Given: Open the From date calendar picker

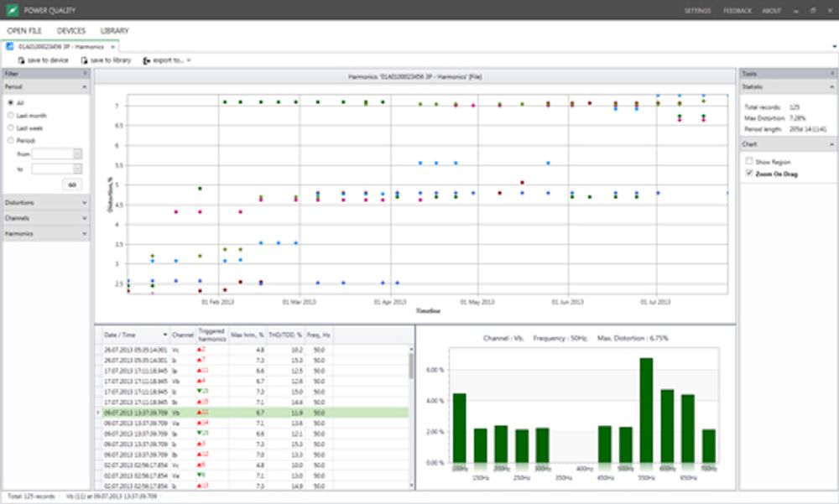Looking at the screenshot, I should 77,154.
